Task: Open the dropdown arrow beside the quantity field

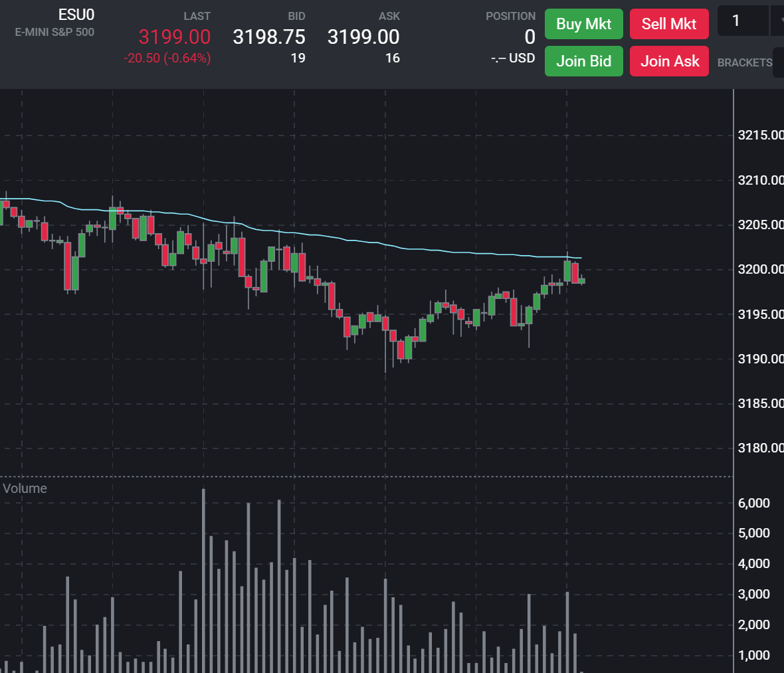Action: point(777,21)
